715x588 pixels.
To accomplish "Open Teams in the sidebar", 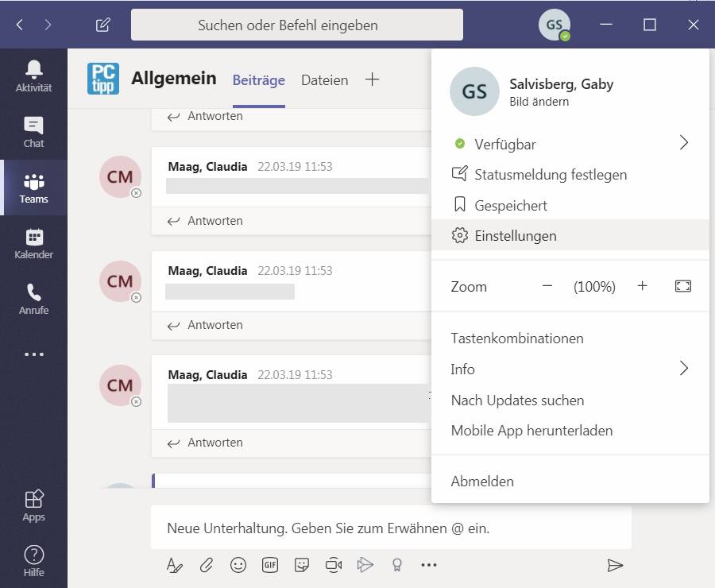I will click(33, 188).
